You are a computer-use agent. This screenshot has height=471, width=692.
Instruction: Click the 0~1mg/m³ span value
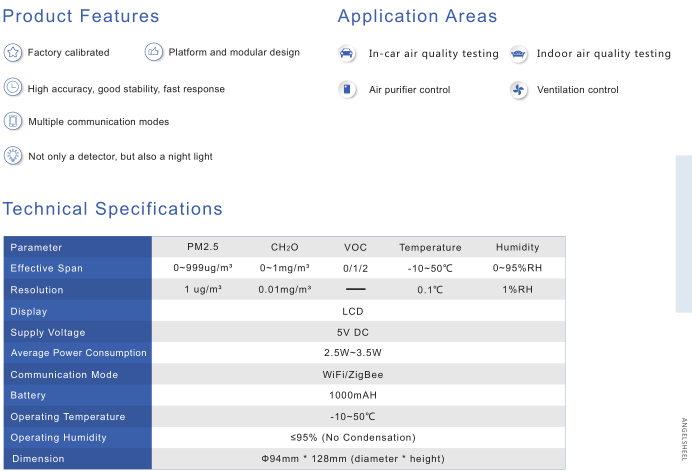(x=285, y=268)
